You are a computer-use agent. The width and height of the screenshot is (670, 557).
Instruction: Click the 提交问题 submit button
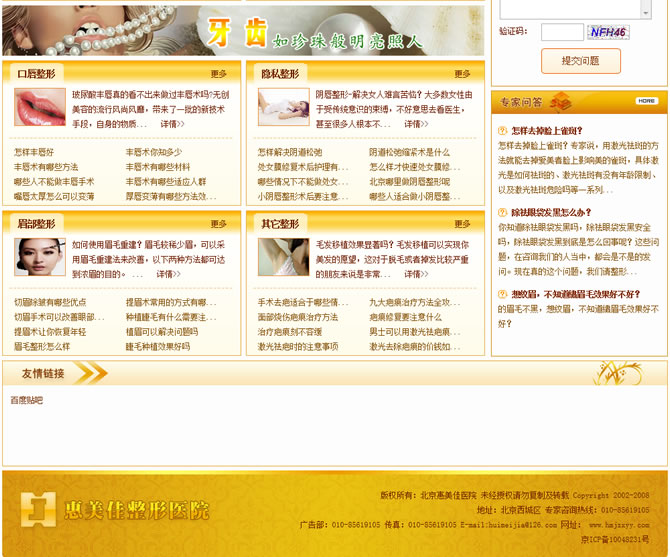coord(581,61)
